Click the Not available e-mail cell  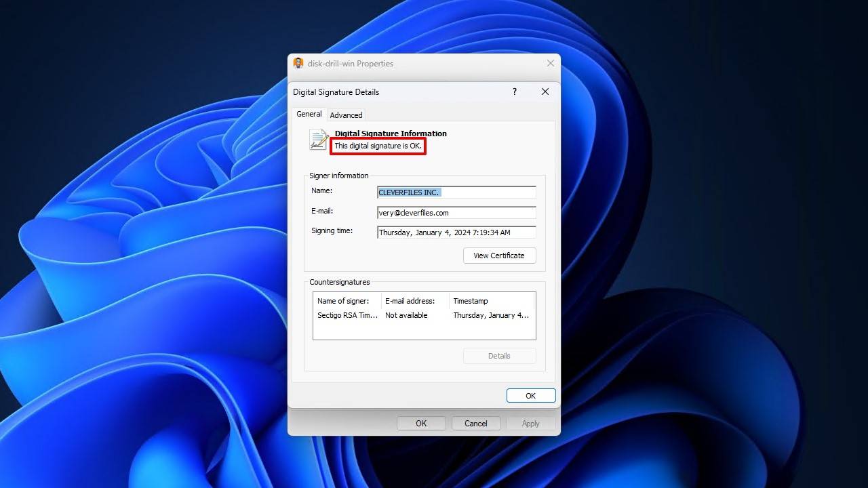[x=406, y=315]
